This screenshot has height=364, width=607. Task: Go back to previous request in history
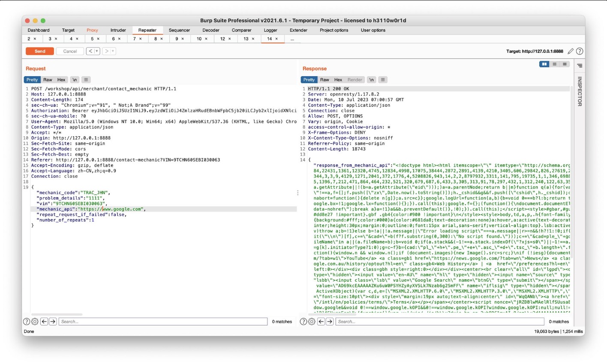[x=90, y=51]
